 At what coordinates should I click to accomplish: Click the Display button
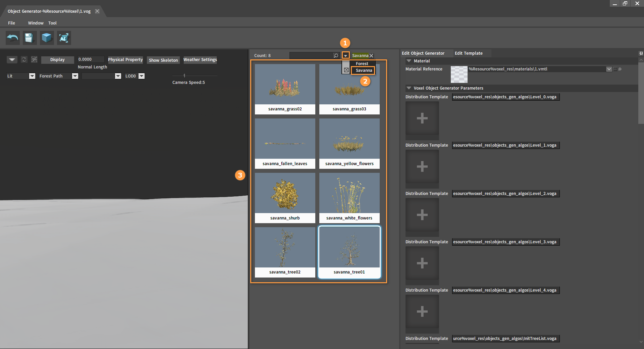(x=57, y=60)
